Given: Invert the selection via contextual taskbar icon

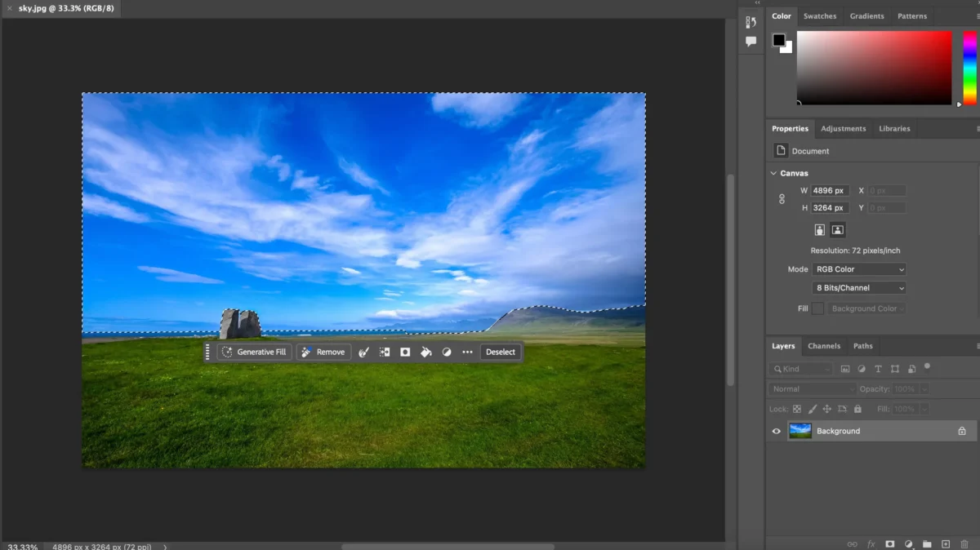Looking at the screenshot, I should (x=385, y=352).
